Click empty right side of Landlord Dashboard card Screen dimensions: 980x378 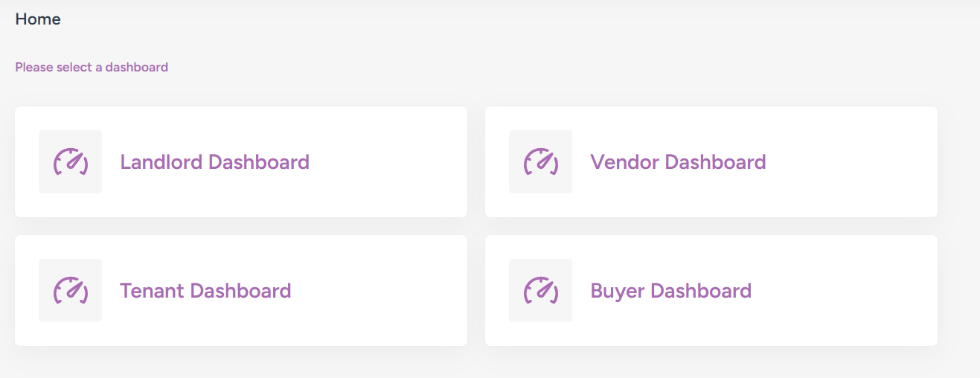click(x=394, y=162)
